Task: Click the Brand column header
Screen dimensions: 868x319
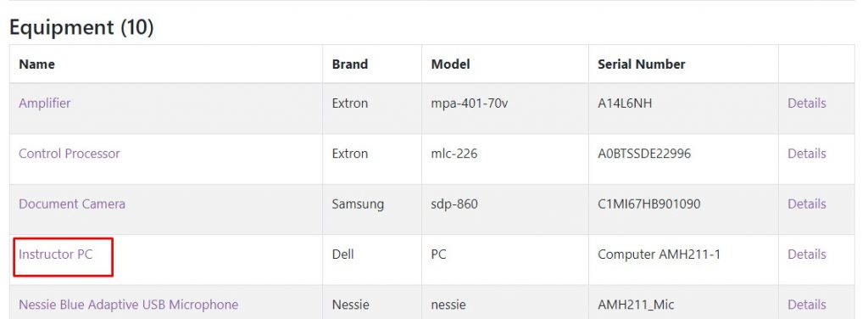Action: click(350, 64)
